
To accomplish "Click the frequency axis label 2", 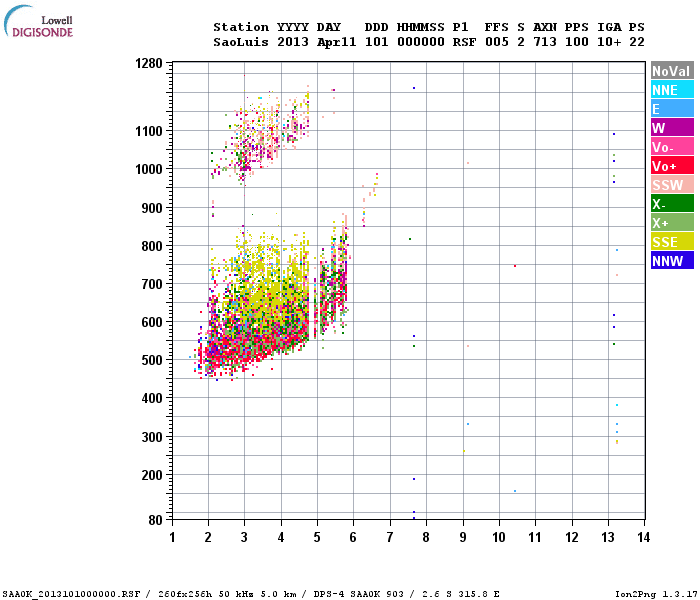I will tap(208, 537).
